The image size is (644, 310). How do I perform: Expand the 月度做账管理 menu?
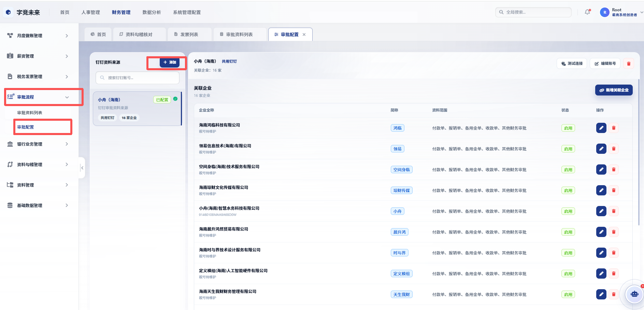(x=67, y=35)
